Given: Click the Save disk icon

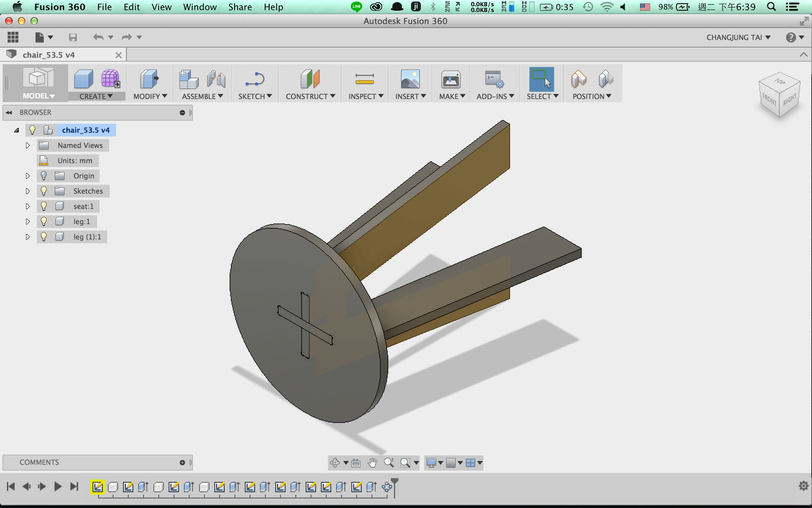Looking at the screenshot, I should [x=73, y=37].
